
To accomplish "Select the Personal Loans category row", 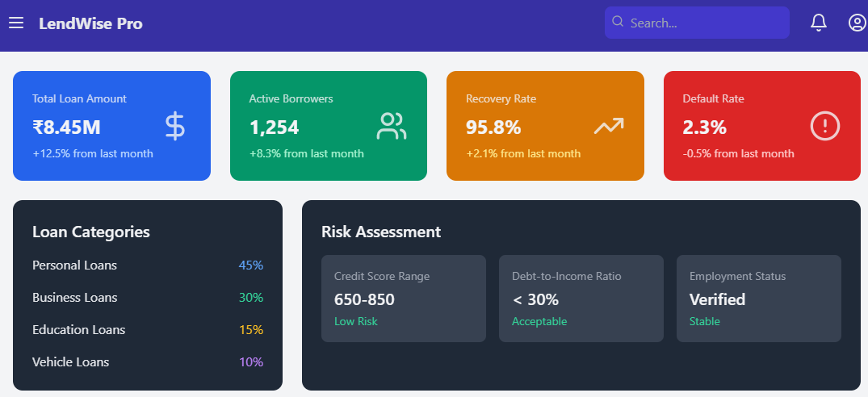I will [x=148, y=265].
